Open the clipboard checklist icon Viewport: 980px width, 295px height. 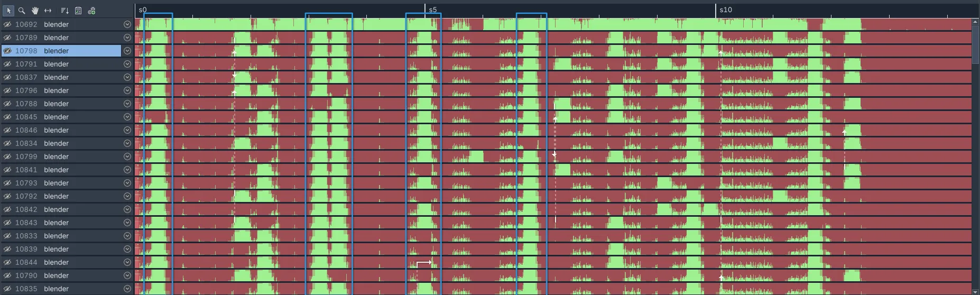(x=78, y=11)
